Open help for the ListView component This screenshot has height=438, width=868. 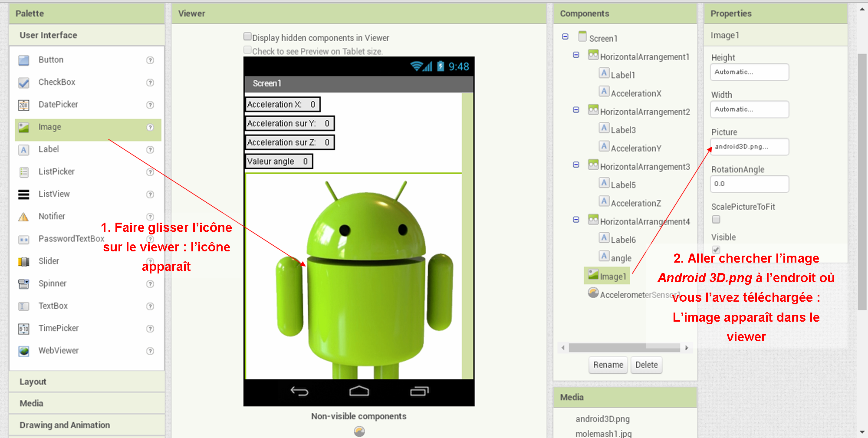(x=150, y=194)
